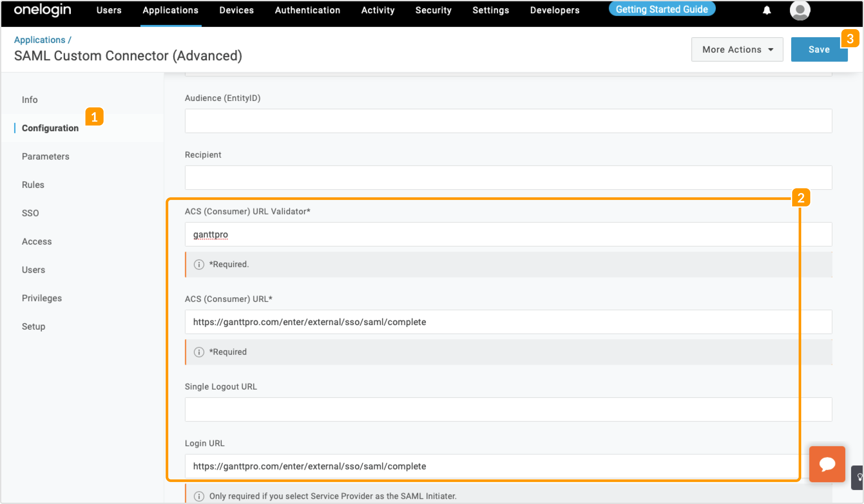Click info icon under ACS Consumer URL

click(199, 352)
